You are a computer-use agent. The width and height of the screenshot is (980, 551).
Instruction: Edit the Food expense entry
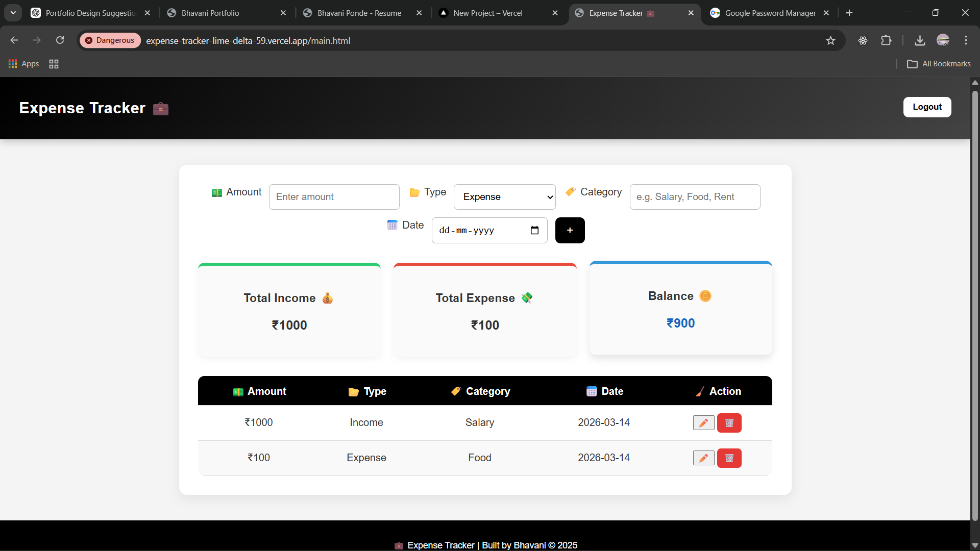click(x=703, y=458)
